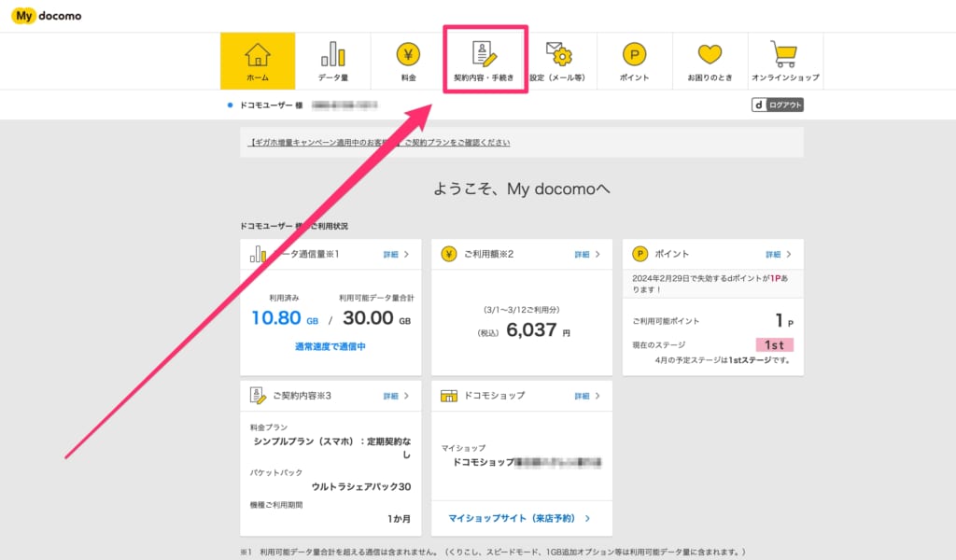Viewport: 956px width, 560px height.
Task: Click contract icon in ご契約内容 card
Action: pos(258,396)
